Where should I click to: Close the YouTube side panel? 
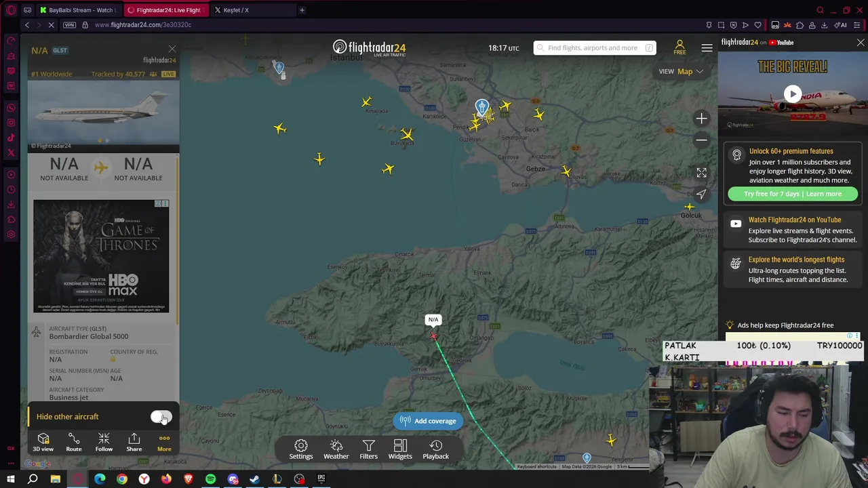pos(861,43)
